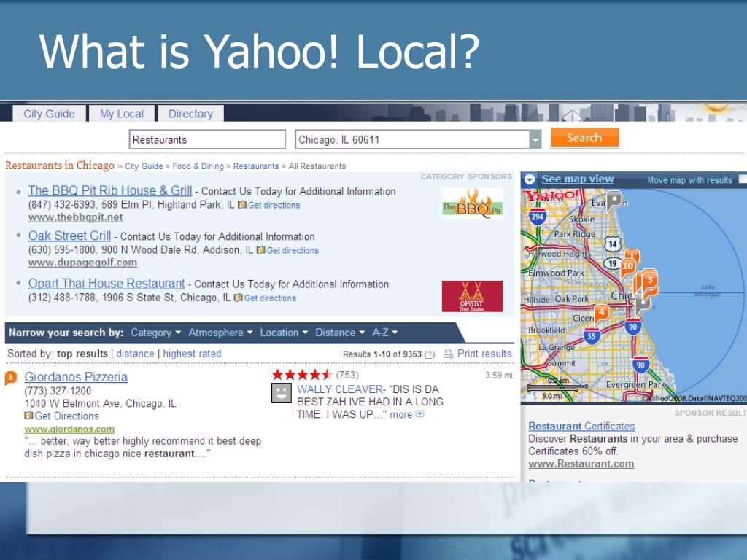This screenshot has width=747, height=560.
Task: Click Get directions for Opart Thai House
Action: pyautogui.click(x=270, y=298)
